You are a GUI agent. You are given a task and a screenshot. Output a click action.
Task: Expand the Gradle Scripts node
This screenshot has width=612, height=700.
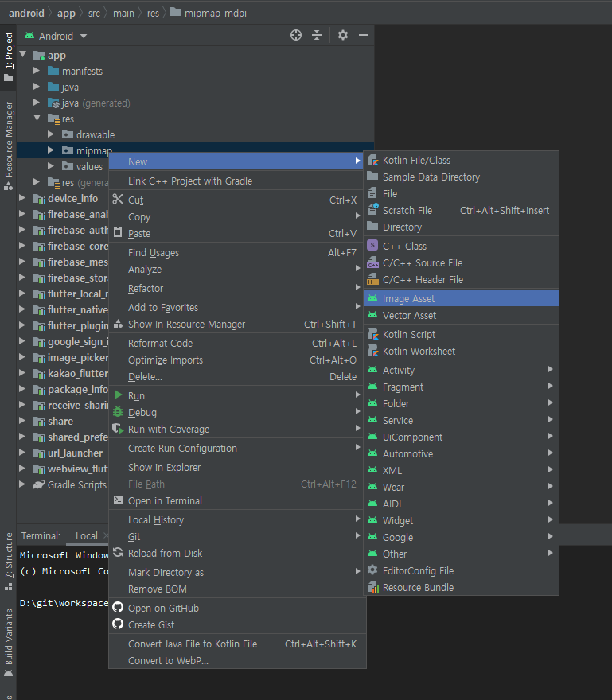(22, 484)
